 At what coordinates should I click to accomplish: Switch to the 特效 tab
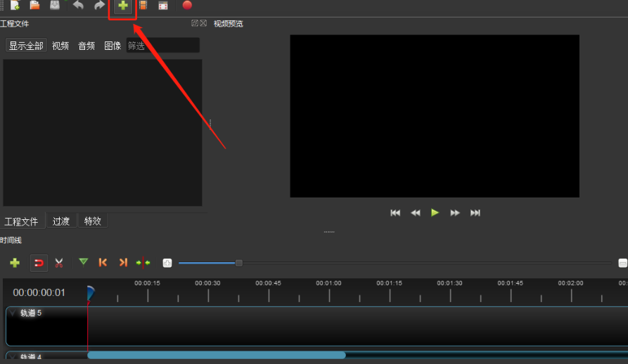(93, 221)
